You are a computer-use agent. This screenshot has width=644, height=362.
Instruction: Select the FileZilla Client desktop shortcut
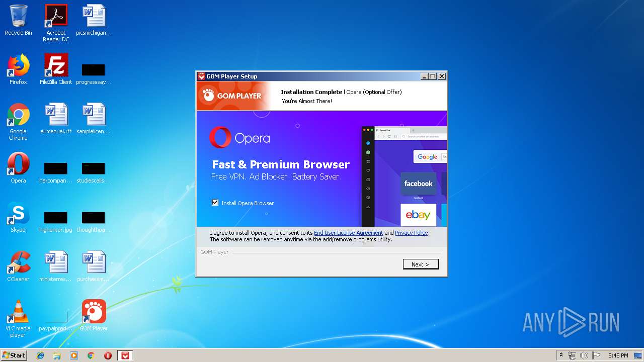56,69
